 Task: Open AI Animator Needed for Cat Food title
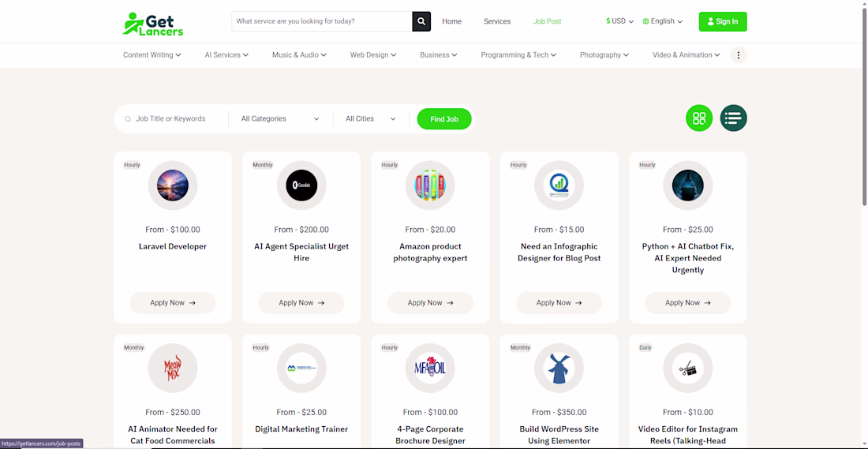(173, 435)
